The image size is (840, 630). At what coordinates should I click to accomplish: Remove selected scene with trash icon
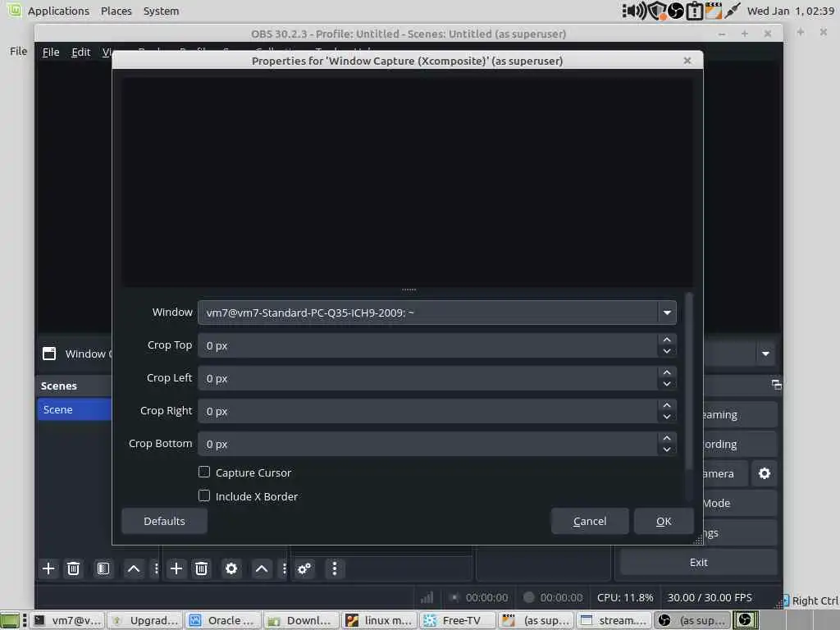click(x=73, y=568)
